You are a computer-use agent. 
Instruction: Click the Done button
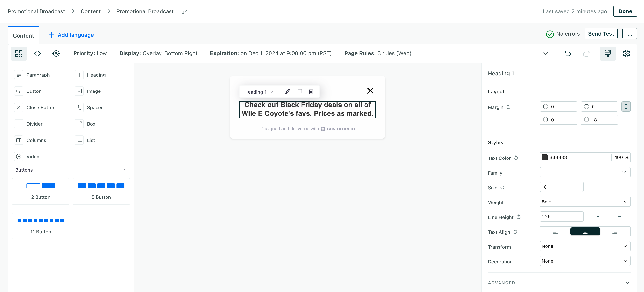pyautogui.click(x=626, y=11)
